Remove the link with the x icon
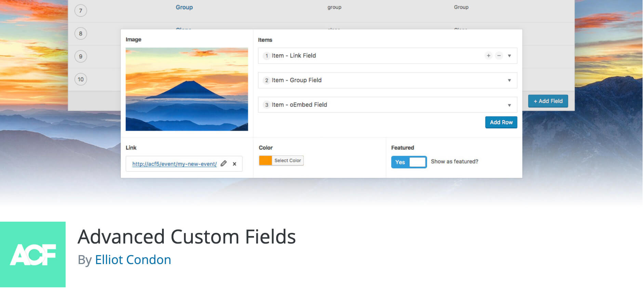This screenshot has width=644, height=288. click(x=234, y=164)
